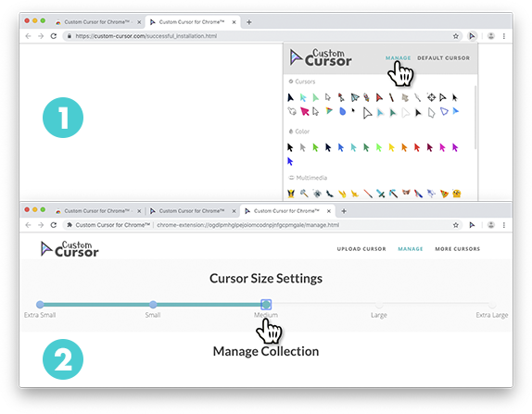Bookmark page with star in top address bar

tap(456, 36)
